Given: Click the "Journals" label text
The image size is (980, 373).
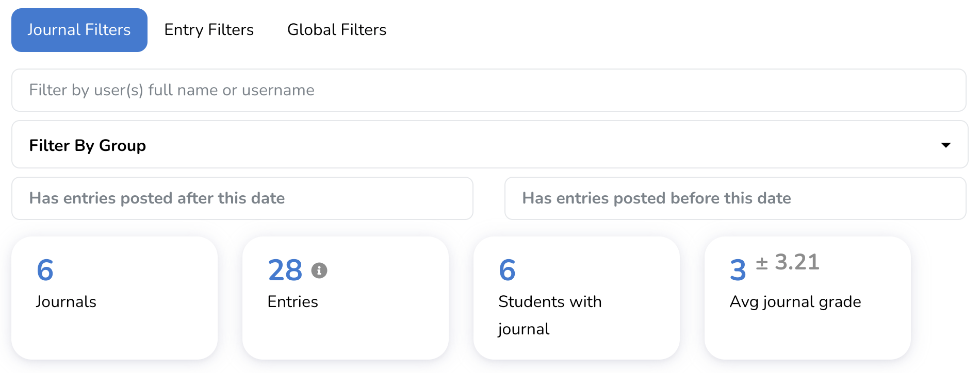Looking at the screenshot, I should click(x=66, y=302).
